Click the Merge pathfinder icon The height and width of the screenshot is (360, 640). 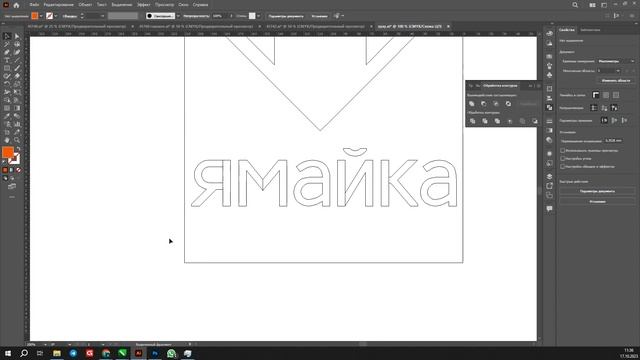[x=497, y=121]
